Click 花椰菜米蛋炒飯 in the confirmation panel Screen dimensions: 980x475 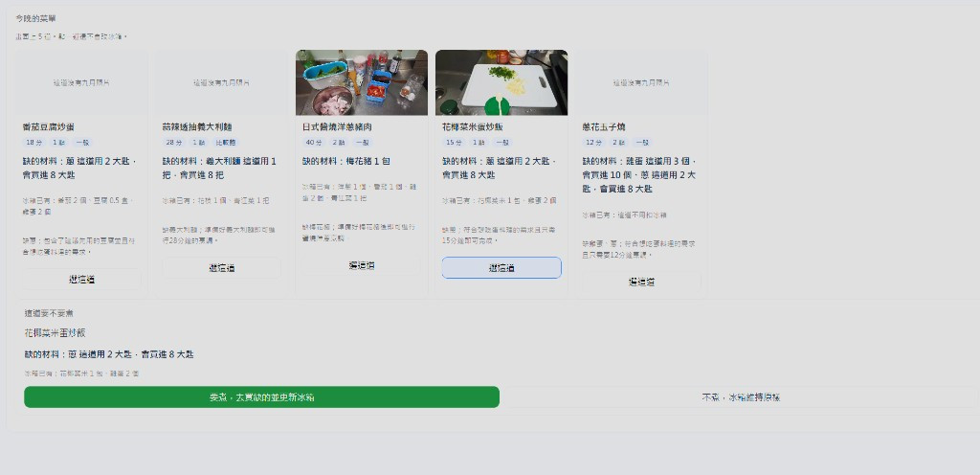[x=55, y=333]
